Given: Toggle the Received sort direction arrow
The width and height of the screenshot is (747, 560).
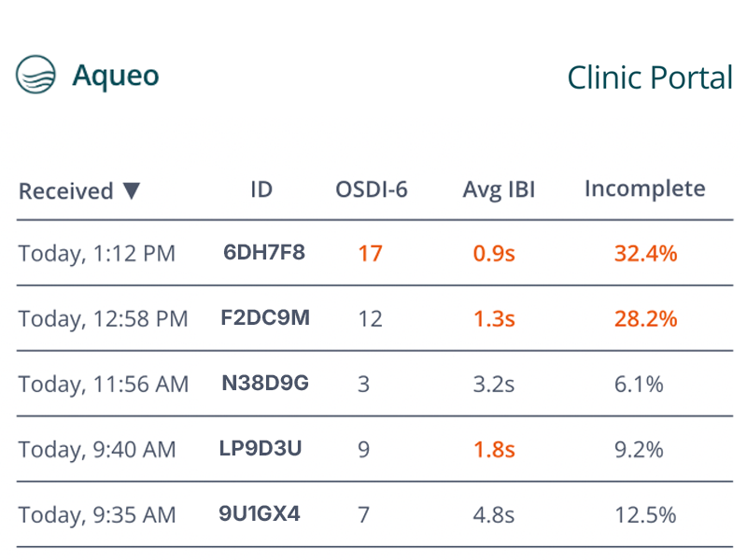Looking at the screenshot, I should (x=134, y=190).
